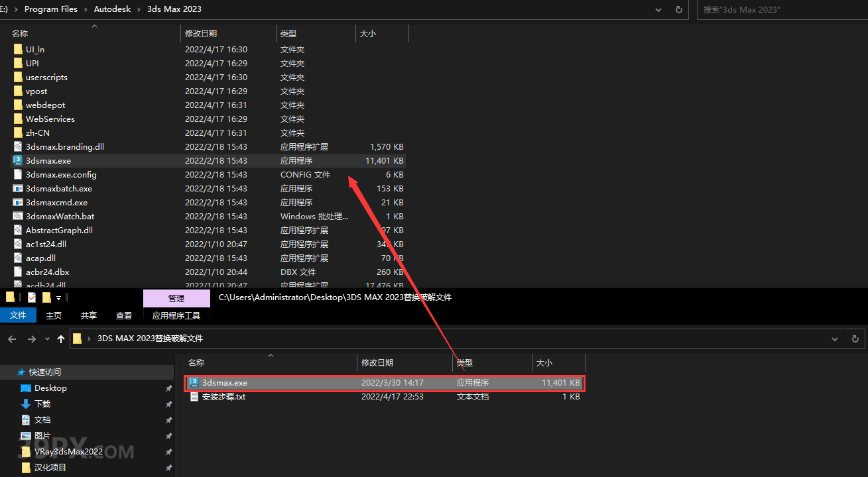Click the chevron before 3DS MAX 2023替换破解文件
This screenshot has height=477, width=868.
pos(89,339)
